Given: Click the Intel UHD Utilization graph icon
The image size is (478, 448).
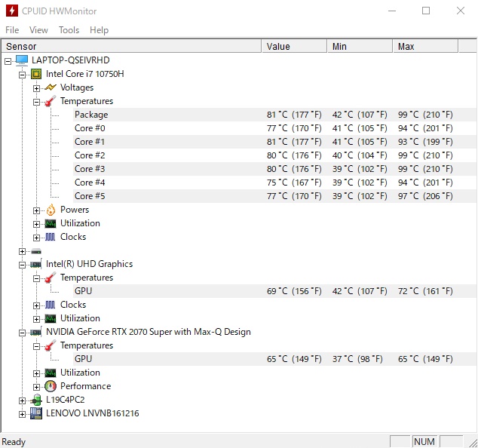Looking at the screenshot, I should point(51,319).
